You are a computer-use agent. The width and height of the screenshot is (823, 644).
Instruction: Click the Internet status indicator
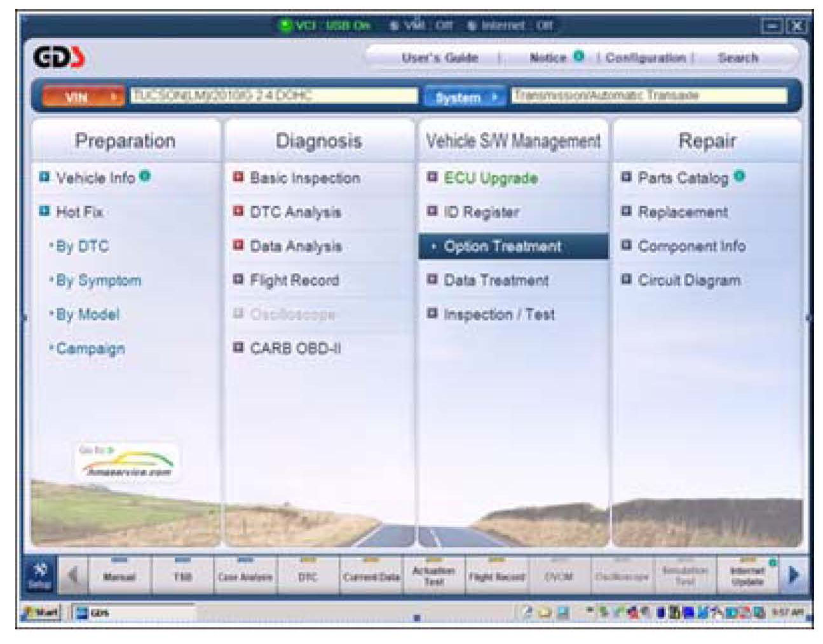click(510, 25)
